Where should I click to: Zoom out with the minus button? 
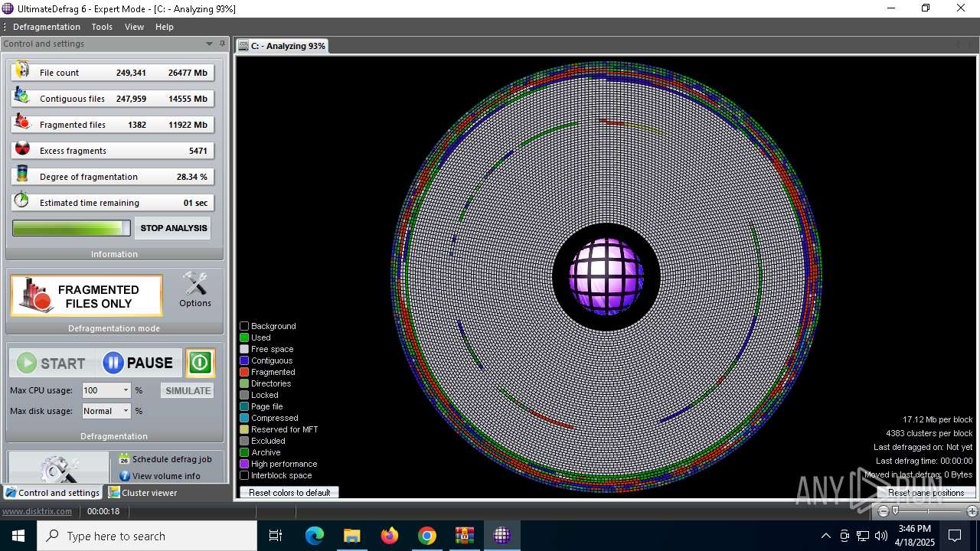(x=884, y=511)
